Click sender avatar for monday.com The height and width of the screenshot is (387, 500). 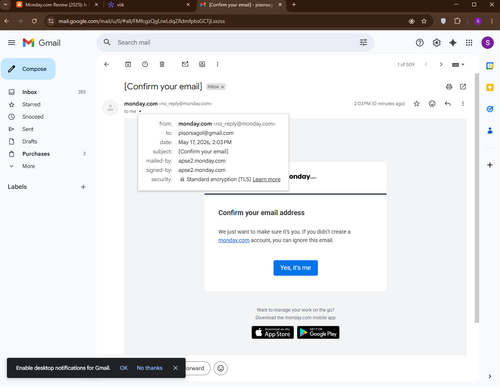click(x=110, y=108)
